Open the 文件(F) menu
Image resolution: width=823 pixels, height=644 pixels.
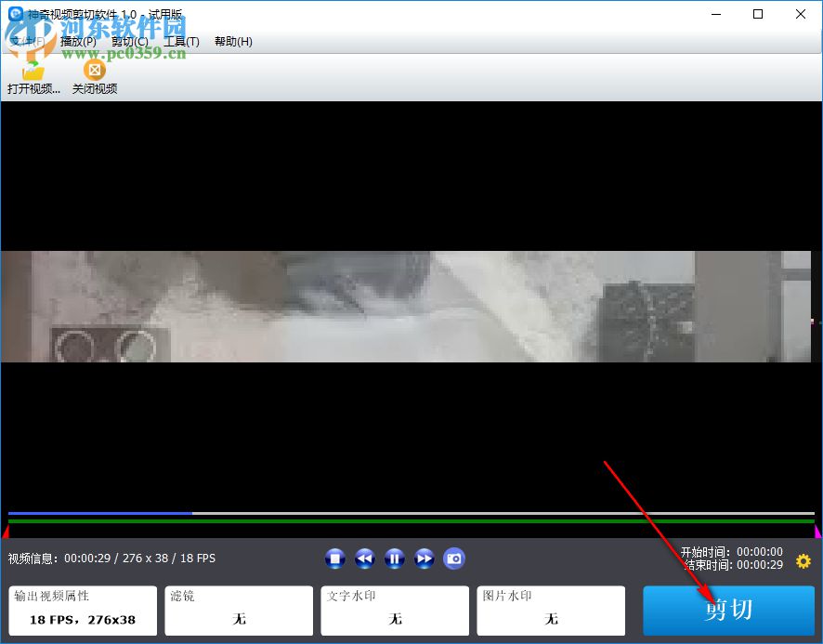27,42
